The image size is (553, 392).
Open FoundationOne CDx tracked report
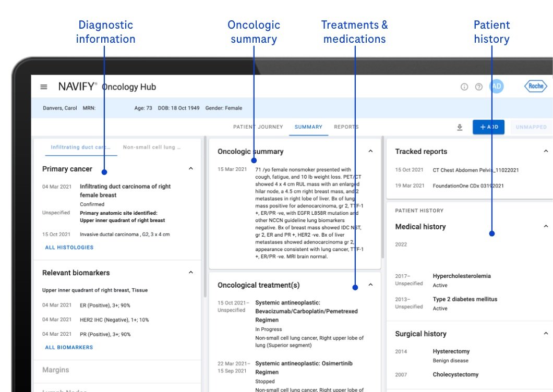[468, 186]
